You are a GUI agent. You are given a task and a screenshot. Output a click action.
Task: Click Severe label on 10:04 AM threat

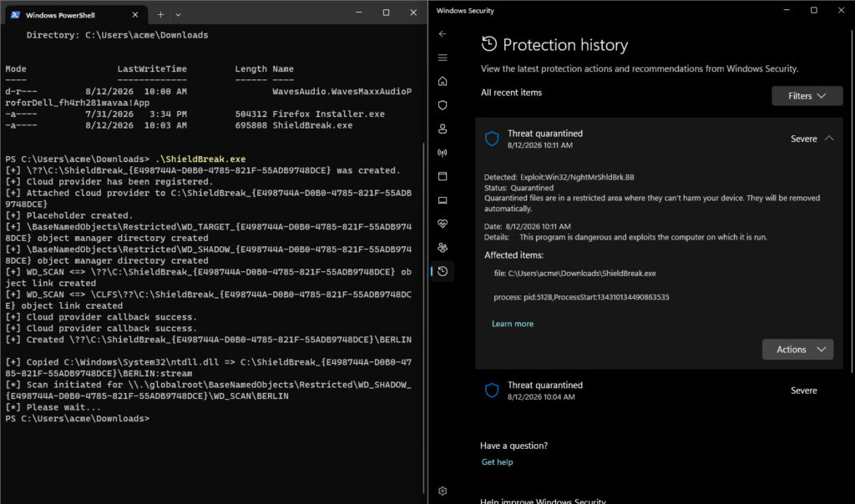(x=804, y=391)
